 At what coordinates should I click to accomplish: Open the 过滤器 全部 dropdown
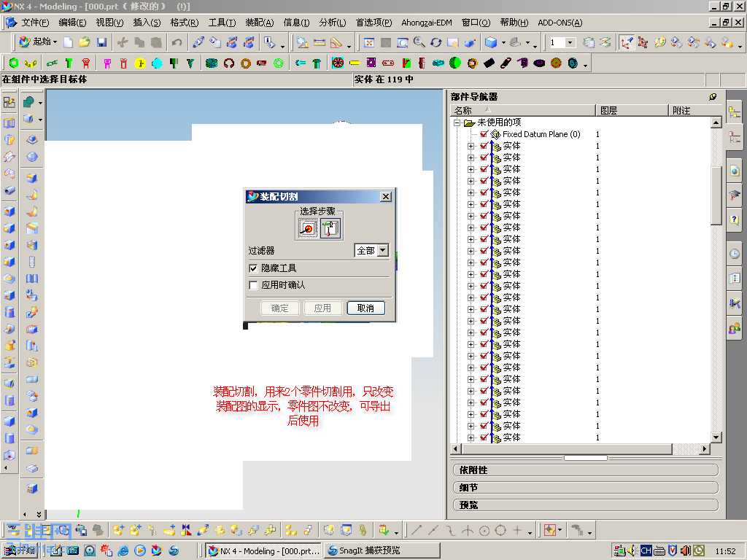click(372, 251)
